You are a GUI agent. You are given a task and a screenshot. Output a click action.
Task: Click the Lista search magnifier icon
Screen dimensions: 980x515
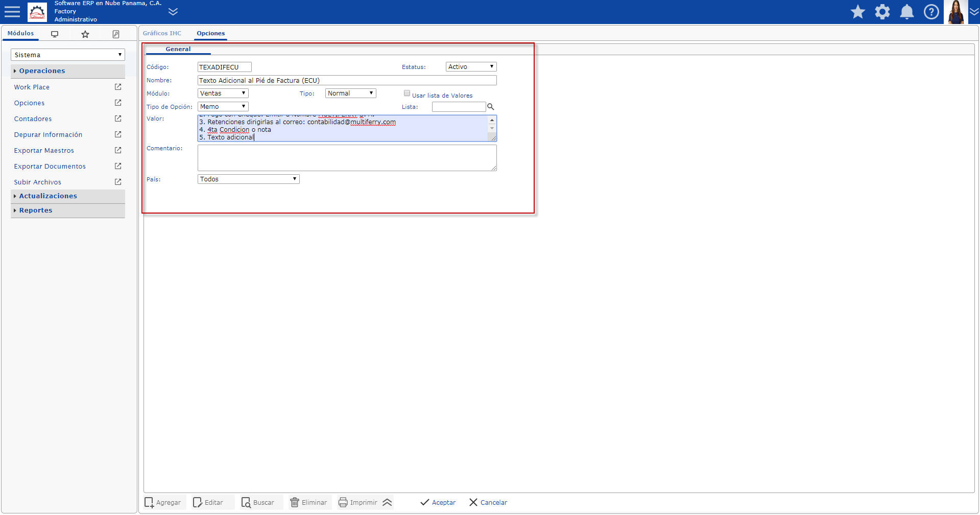pos(491,107)
